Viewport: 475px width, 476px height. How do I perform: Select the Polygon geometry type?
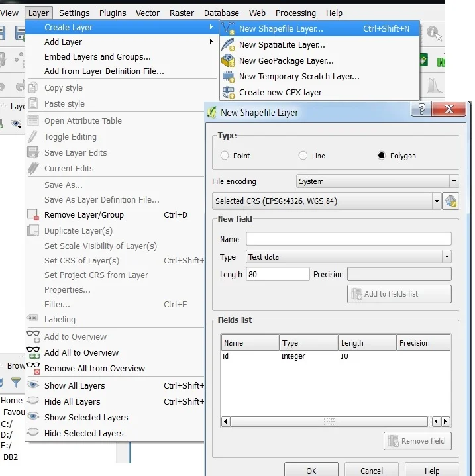[381, 156]
